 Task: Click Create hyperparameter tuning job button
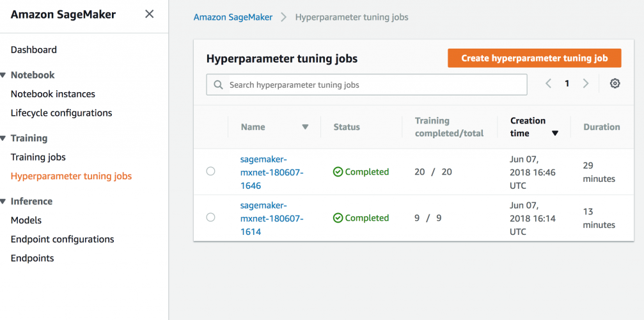pyautogui.click(x=535, y=58)
